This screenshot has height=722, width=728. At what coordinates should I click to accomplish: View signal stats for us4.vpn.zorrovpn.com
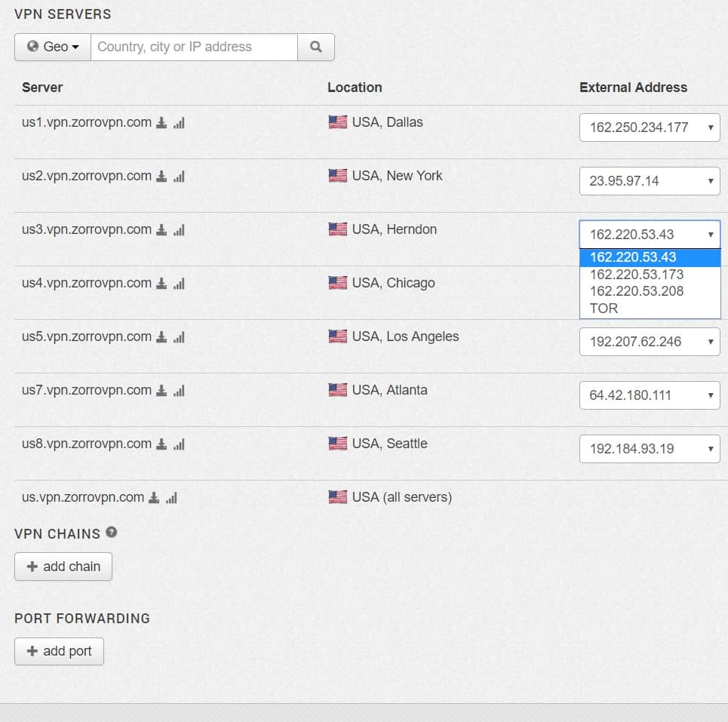click(x=180, y=283)
